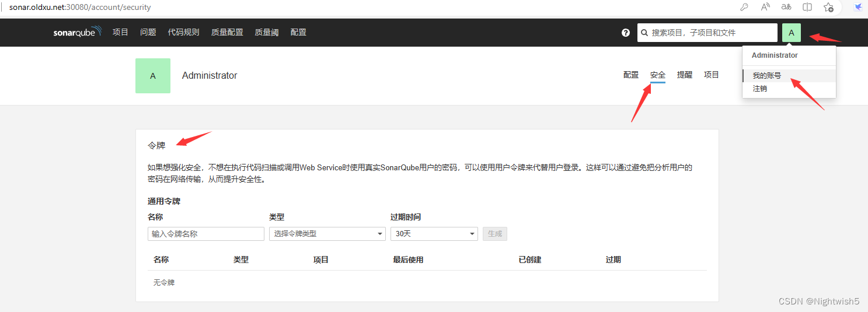This screenshot has width=868, height=312.
Task: Click the browser translate icon
Action: click(x=786, y=7)
